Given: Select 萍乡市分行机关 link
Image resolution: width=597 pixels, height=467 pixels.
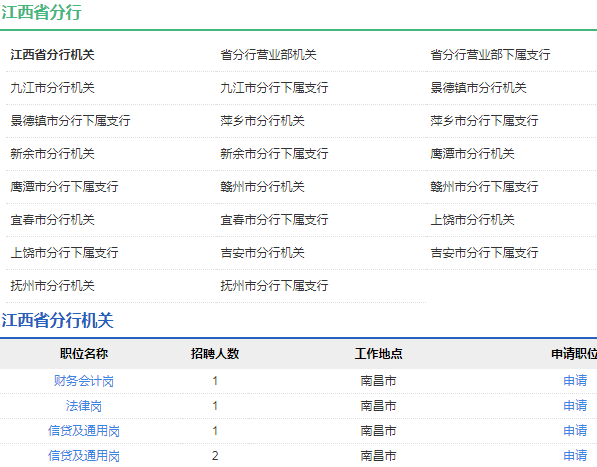Looking at the screenshot, I should pos(262,121).
